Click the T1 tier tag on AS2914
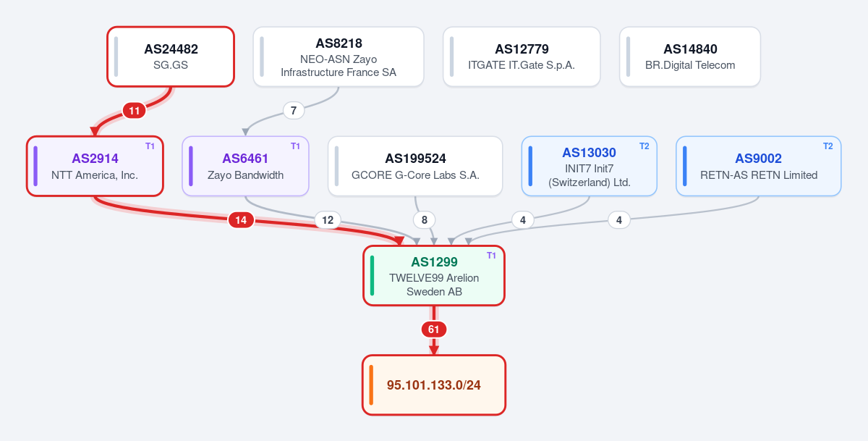 coord(150,146)
